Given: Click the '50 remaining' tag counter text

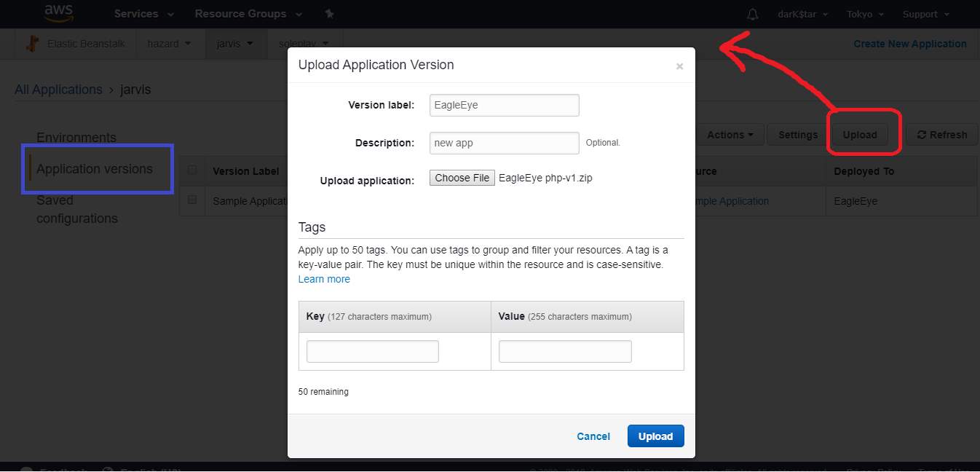Looking at the screenshot, I should click(x=323, y=392).
